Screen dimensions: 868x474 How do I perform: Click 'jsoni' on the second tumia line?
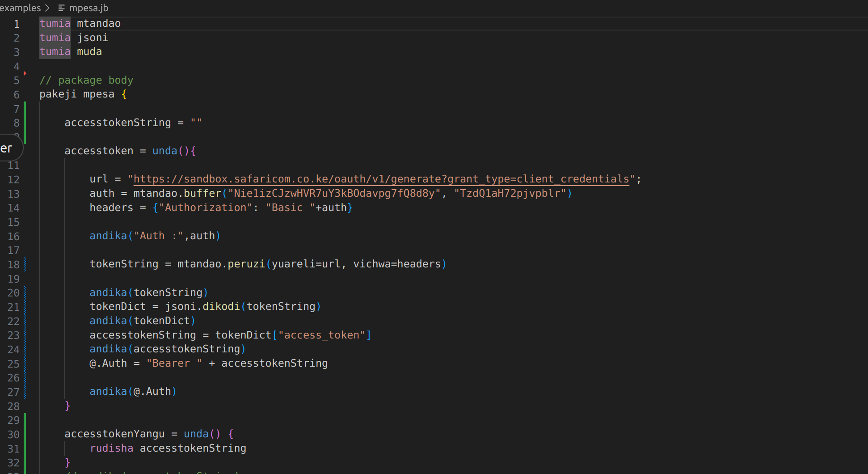point(93,38)
